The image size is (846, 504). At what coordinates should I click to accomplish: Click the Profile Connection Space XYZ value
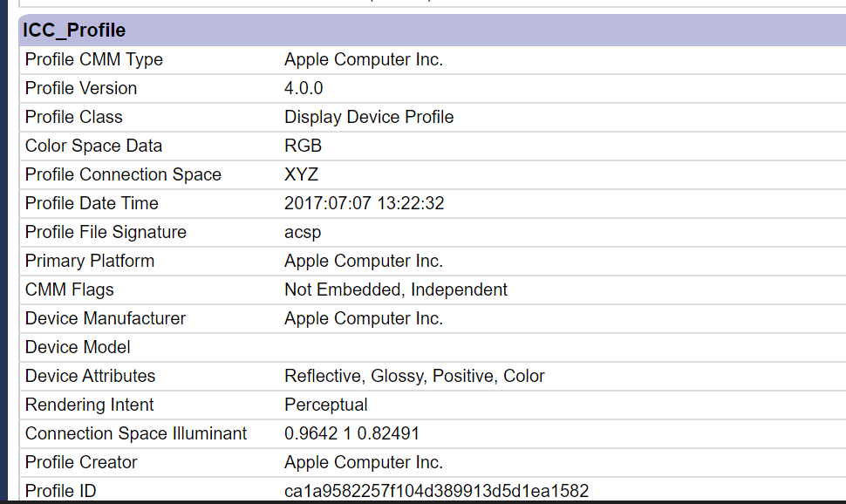(x=301, y=175)
